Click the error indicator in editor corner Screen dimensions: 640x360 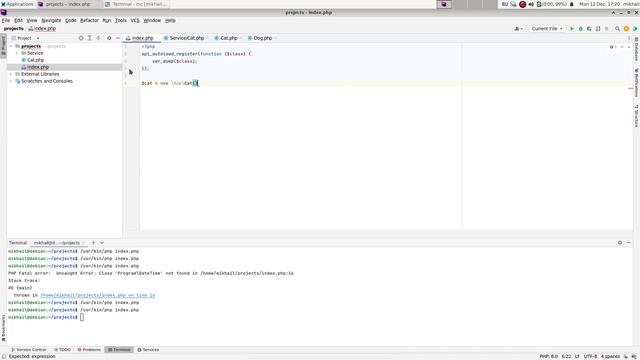pyautogui.click(x=613, y=47)
